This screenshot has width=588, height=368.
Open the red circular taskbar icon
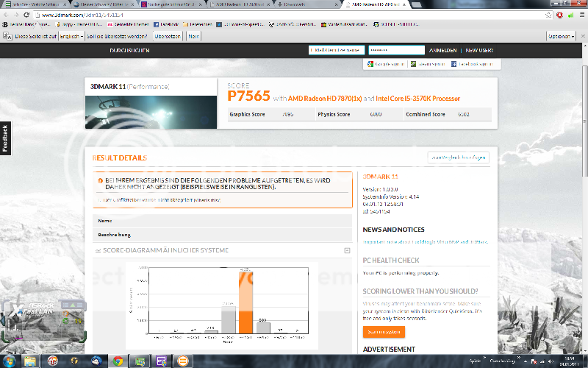pyautogui.click(x=52, y=361)
